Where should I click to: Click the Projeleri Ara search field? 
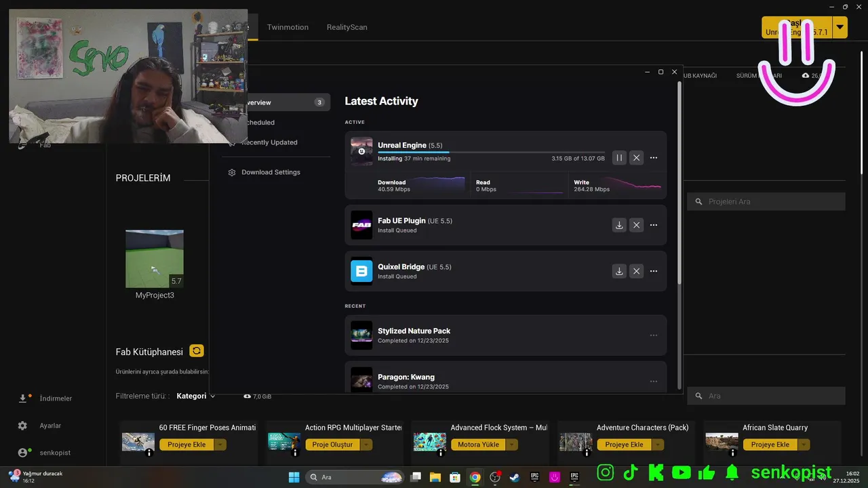coord(766,201)
